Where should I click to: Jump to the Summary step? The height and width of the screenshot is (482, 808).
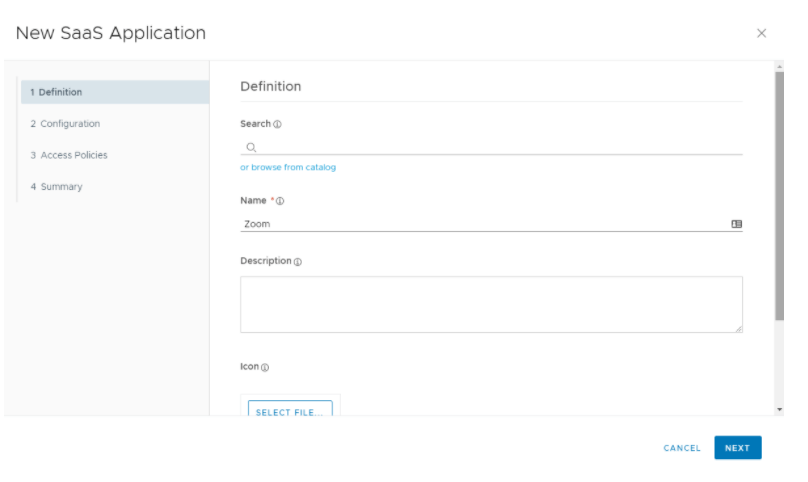56,187
